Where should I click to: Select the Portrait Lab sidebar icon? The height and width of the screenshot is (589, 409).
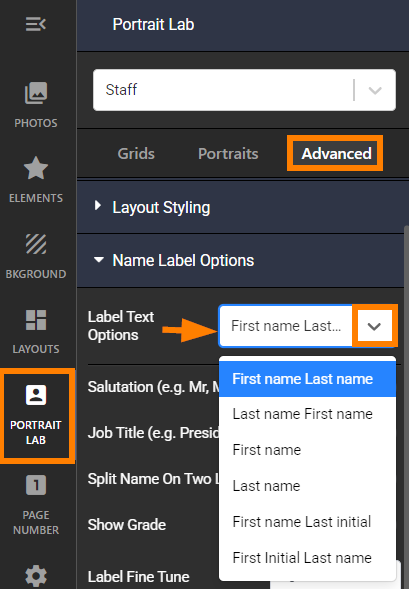[x=36, y=415]
